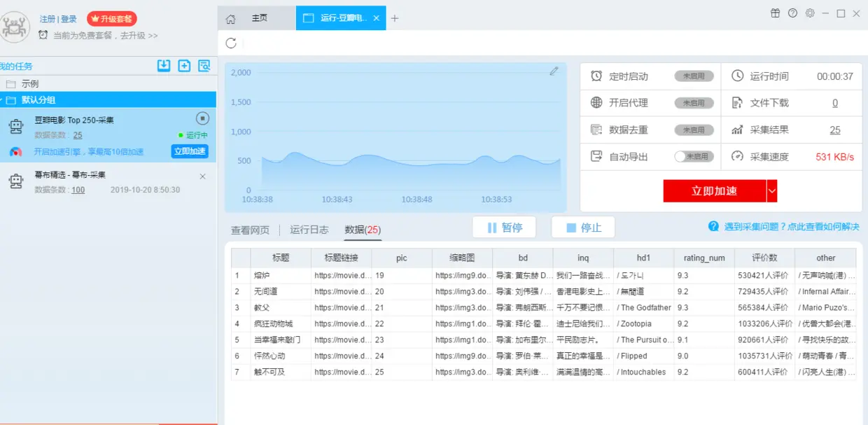Open the dropdown arrow beside red 立即加速

(772, 190)
